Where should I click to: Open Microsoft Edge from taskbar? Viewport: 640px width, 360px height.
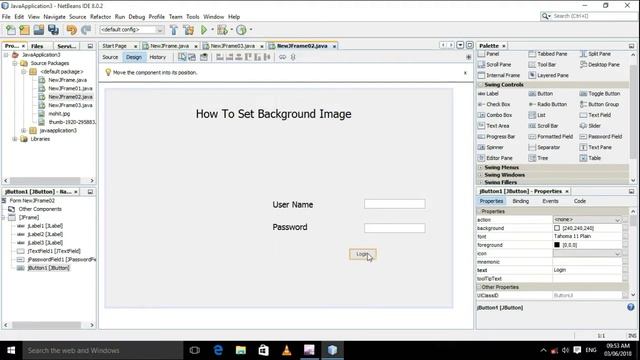coord(218,350)
